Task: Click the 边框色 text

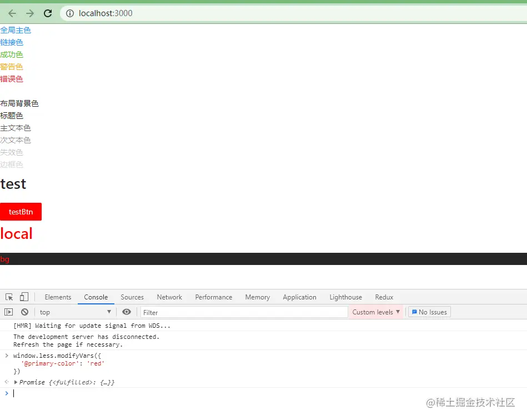Action: pos(12,165)
